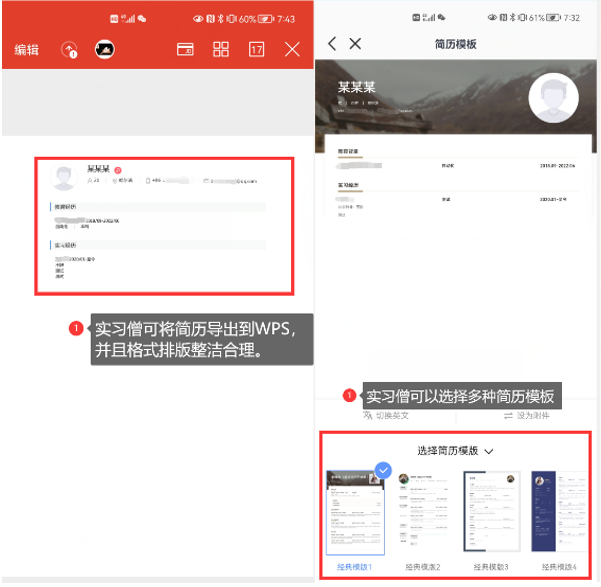601x587 pixels.
Task: Tap 切换英文 to switch language
Action: tap(392, 416)
